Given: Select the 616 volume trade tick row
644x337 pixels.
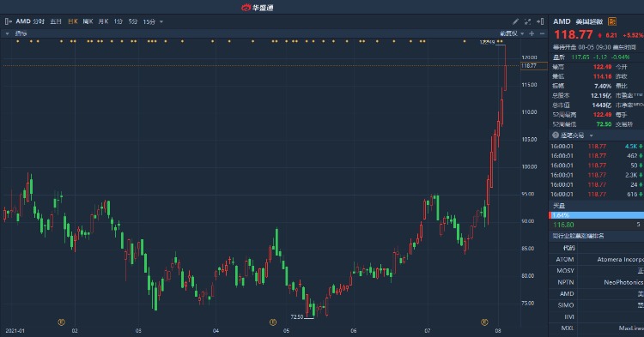Looking at the screenshot, I should pyautogui.click(x=597, y=195).
